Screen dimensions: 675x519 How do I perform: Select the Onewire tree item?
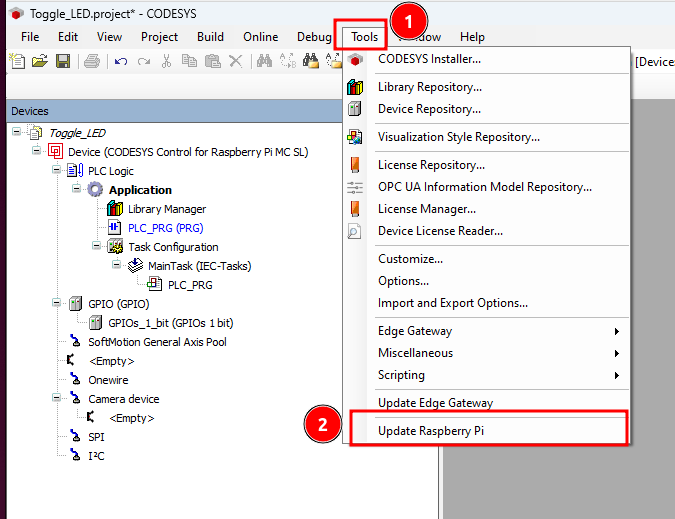point(108,380)
